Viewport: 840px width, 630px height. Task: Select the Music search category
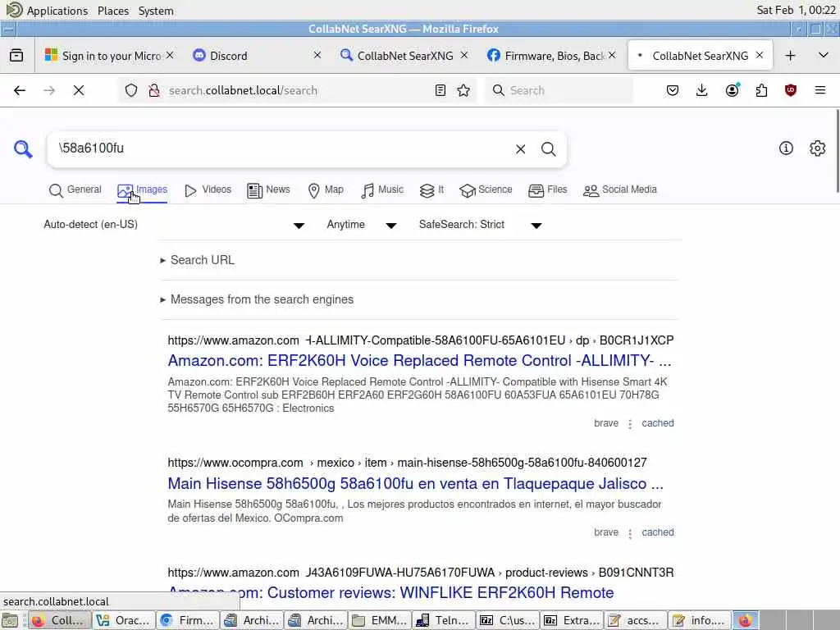point(382,189)
